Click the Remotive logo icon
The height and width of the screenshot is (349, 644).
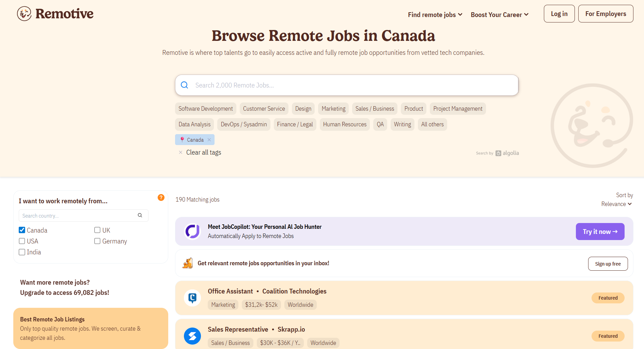(x=24, y=14)
